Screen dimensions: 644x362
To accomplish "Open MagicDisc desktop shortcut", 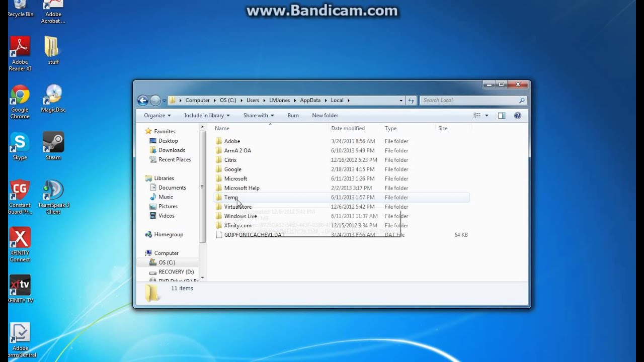I will point(53,99).
